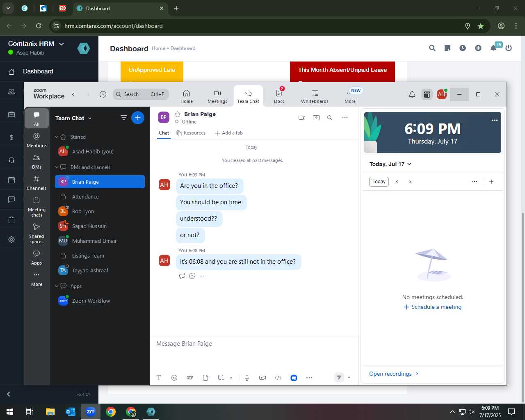Collapse the DMs and channels section
This screenshot has width=525, height=420.
(x=57, y=167)
